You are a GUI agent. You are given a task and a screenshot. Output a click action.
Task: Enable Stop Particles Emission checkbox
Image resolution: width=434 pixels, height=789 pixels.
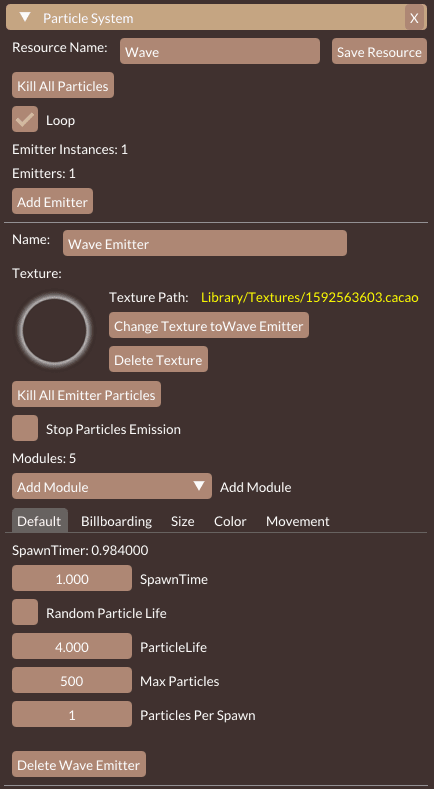pos(25,428)
